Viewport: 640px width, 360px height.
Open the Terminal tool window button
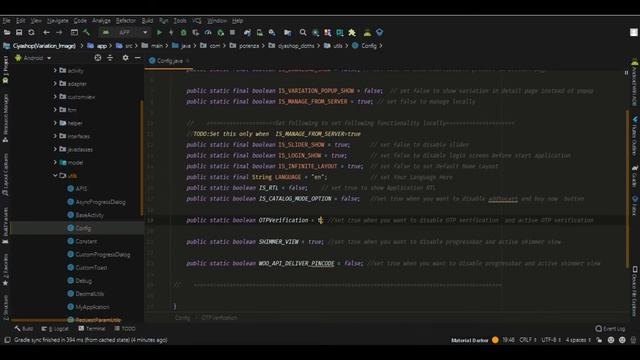coord(92,328)
